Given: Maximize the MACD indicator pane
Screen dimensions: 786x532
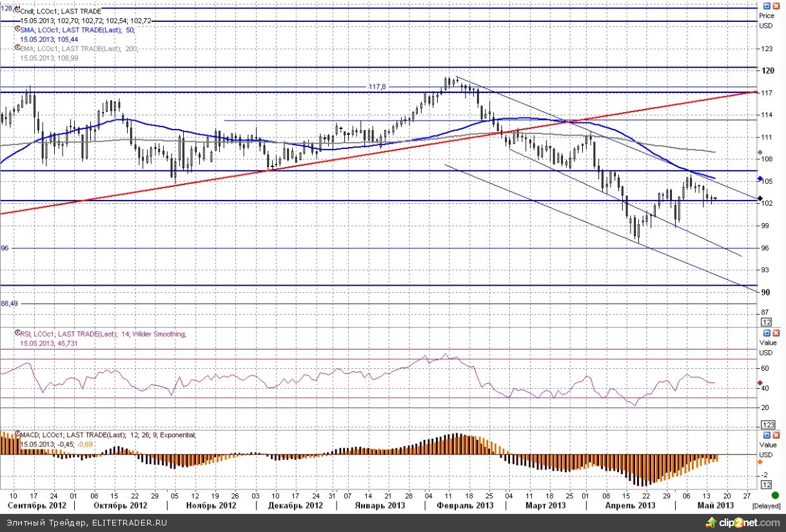Looking at the screenshot, I should coord(767,436).
